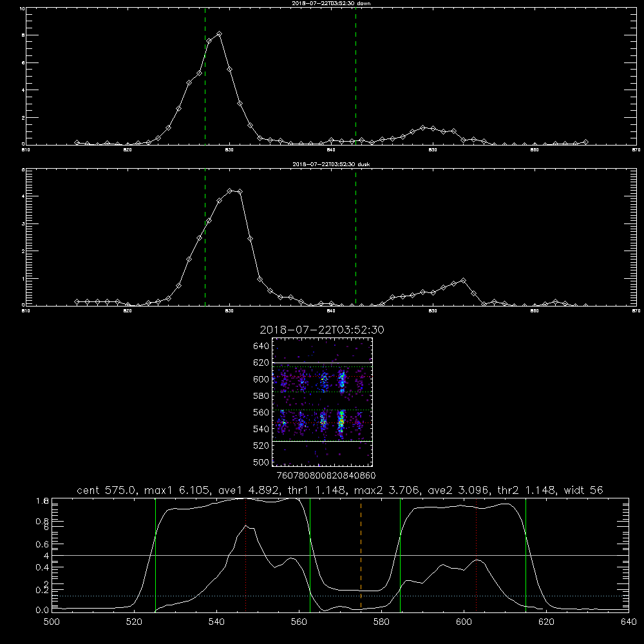Click the bottom plot x-axis label 520

pyautogui.click(x=134, y=622)
